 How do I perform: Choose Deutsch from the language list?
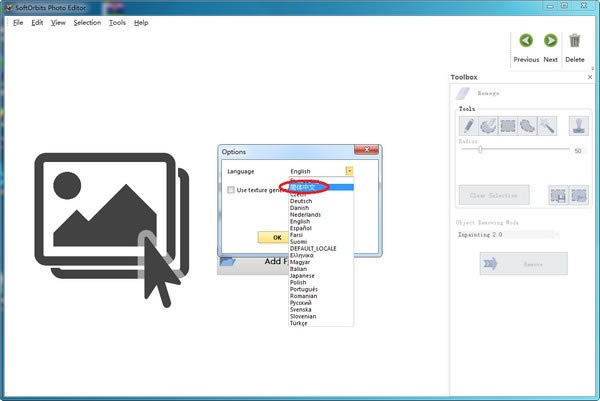click(301, 200)
